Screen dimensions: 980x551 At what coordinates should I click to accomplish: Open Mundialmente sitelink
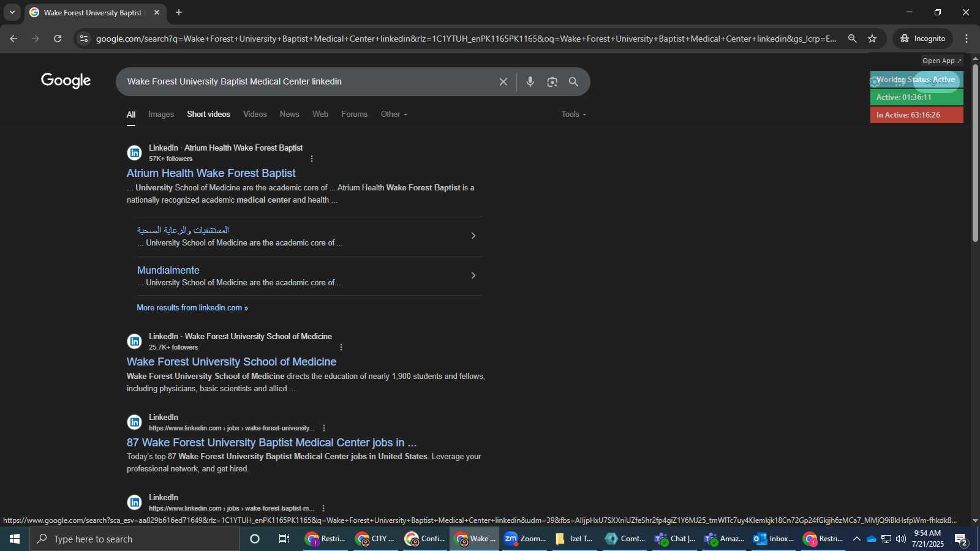click(168, 270)
